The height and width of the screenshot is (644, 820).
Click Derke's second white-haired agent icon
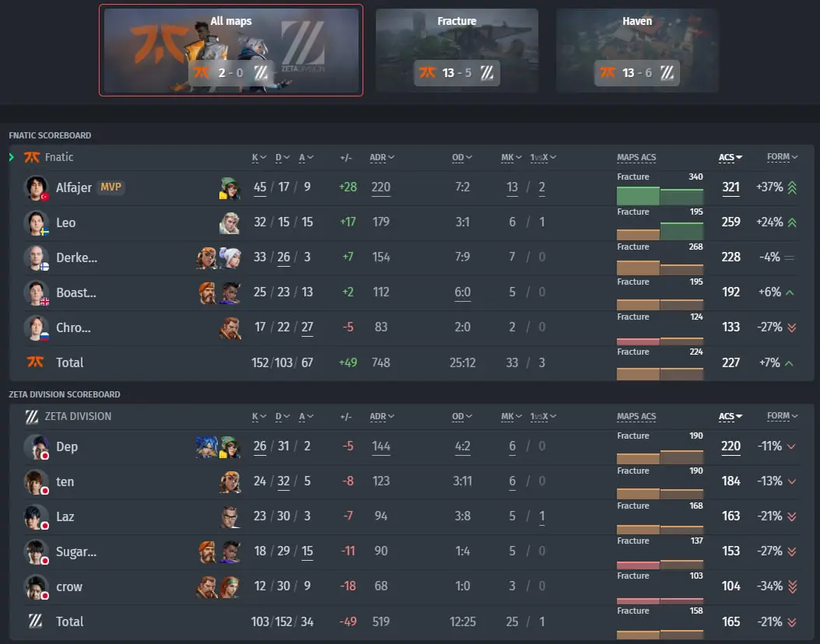pos(230,258)
